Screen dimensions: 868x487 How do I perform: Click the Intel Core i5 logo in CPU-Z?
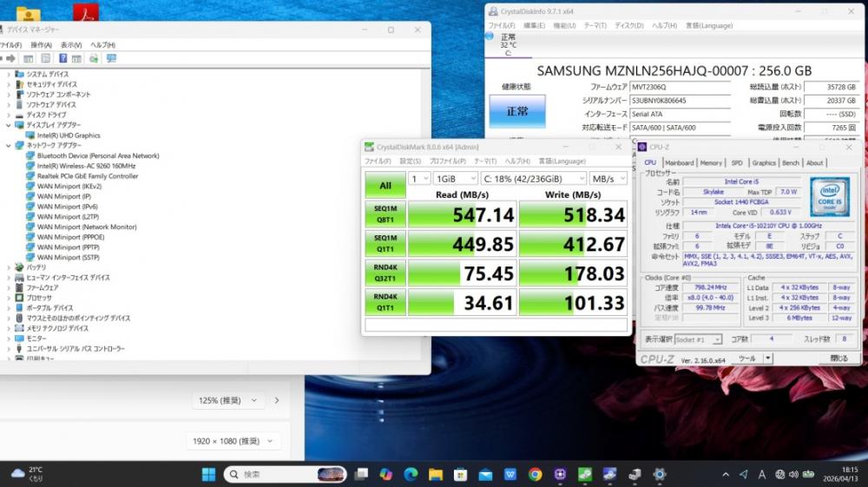829,196
